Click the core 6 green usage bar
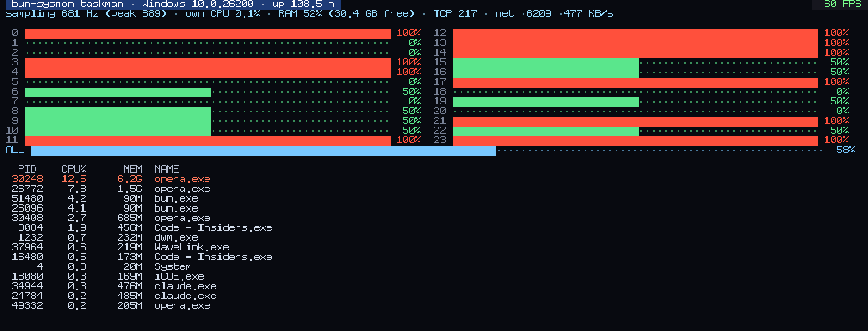This screenshot has height=331, width=868. pos(118,92)
